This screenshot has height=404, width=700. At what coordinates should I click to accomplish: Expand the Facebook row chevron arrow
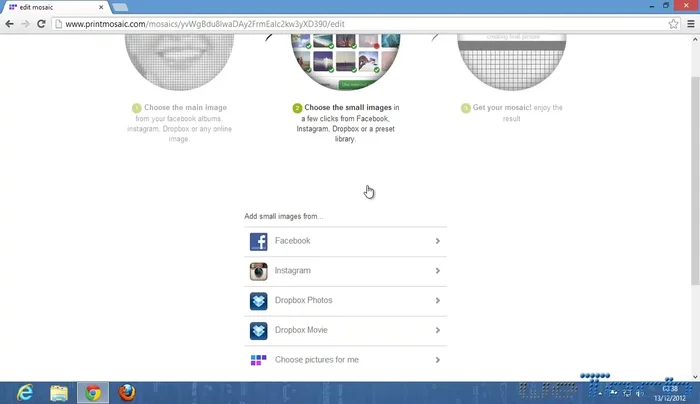pos(438,241)
